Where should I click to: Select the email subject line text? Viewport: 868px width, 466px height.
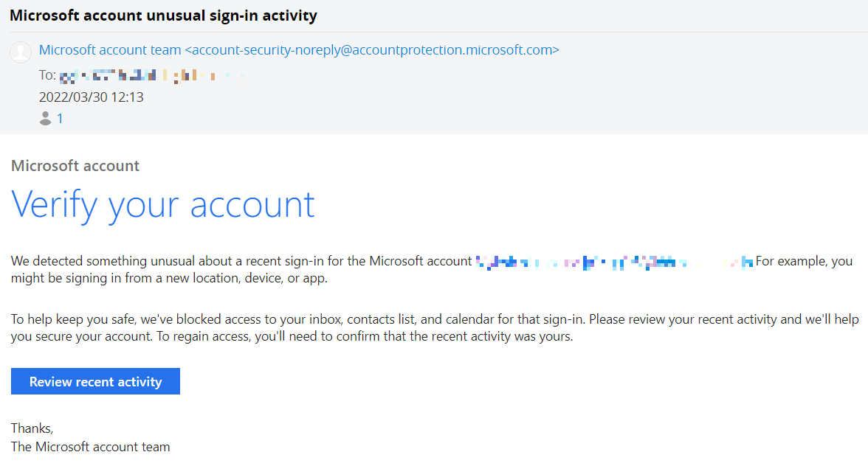162,15
